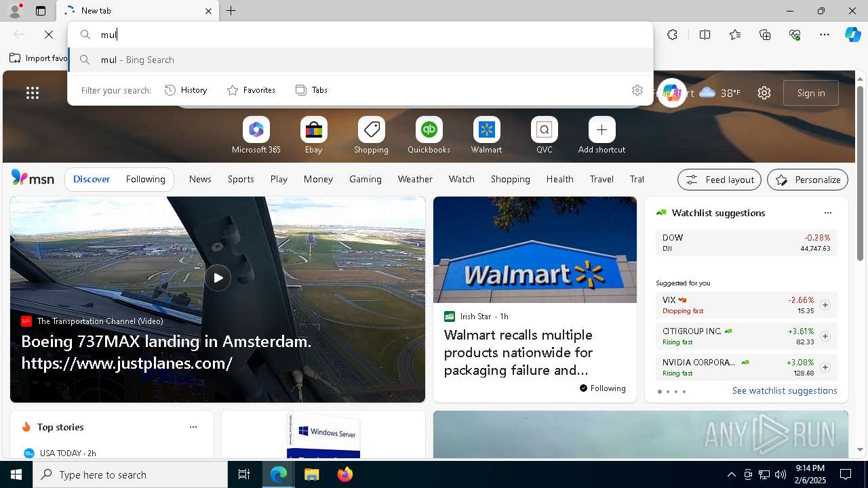Viewport: 868px width, 488px height.
Task: Open the Windows Start menu
Action: point(16,474)
